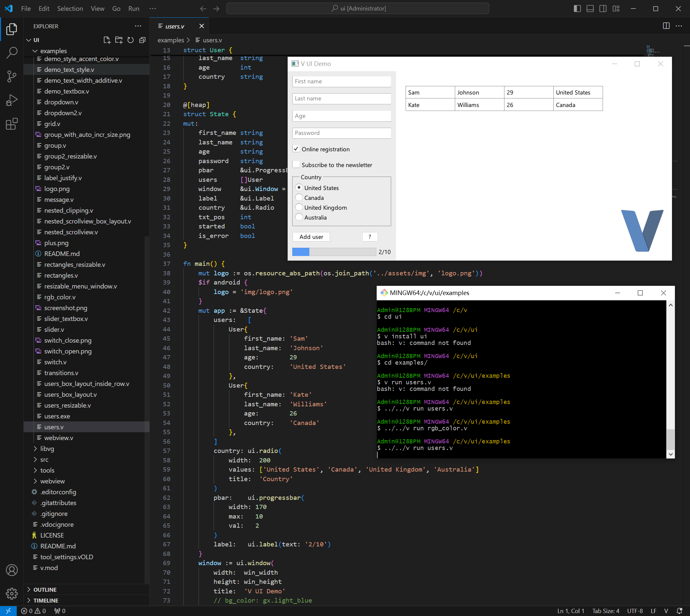This screenshot has height=616, width=690.
Task: Open the Selection menu
Action: pos(70,9)
